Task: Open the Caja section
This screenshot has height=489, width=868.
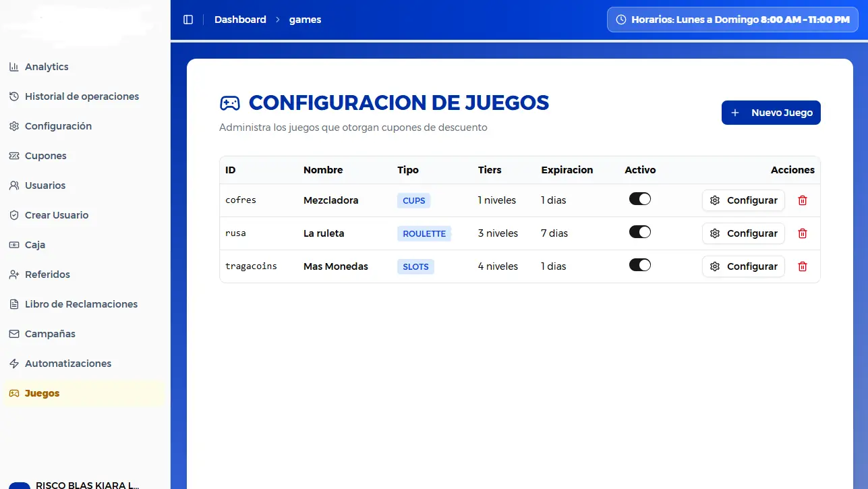Action: (84, 245)
